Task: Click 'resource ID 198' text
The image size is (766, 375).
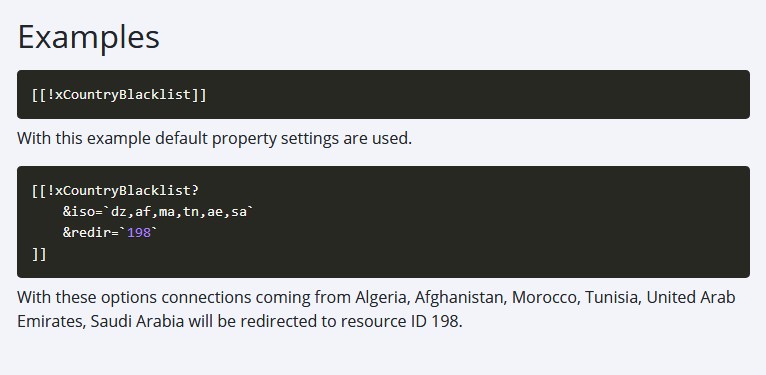Action: (401, 322)
